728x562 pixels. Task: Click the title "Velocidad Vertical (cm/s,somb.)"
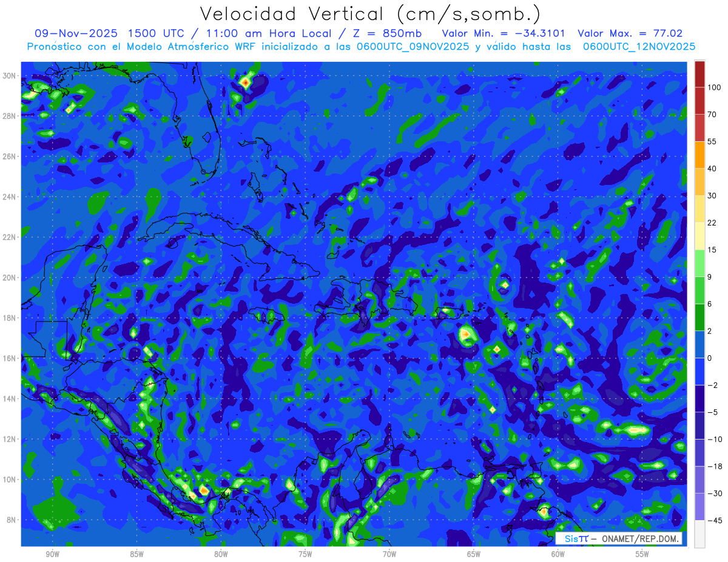point(370,14)
